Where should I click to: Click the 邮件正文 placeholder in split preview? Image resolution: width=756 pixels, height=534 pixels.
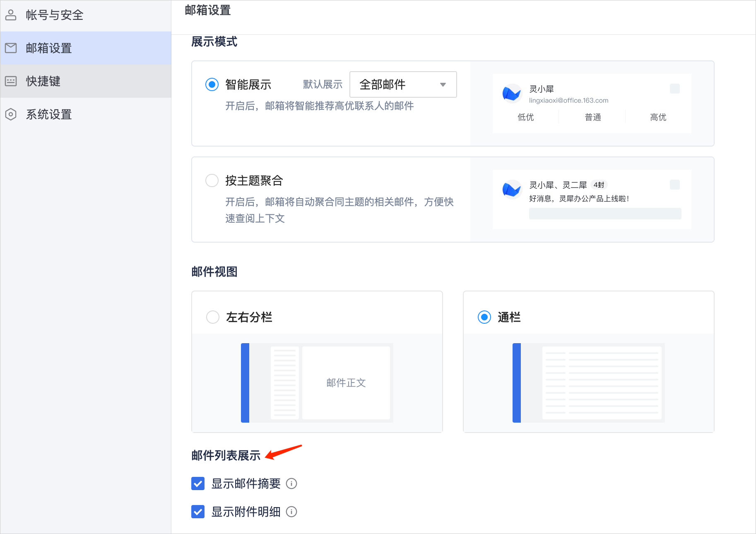tap(346, 383)
